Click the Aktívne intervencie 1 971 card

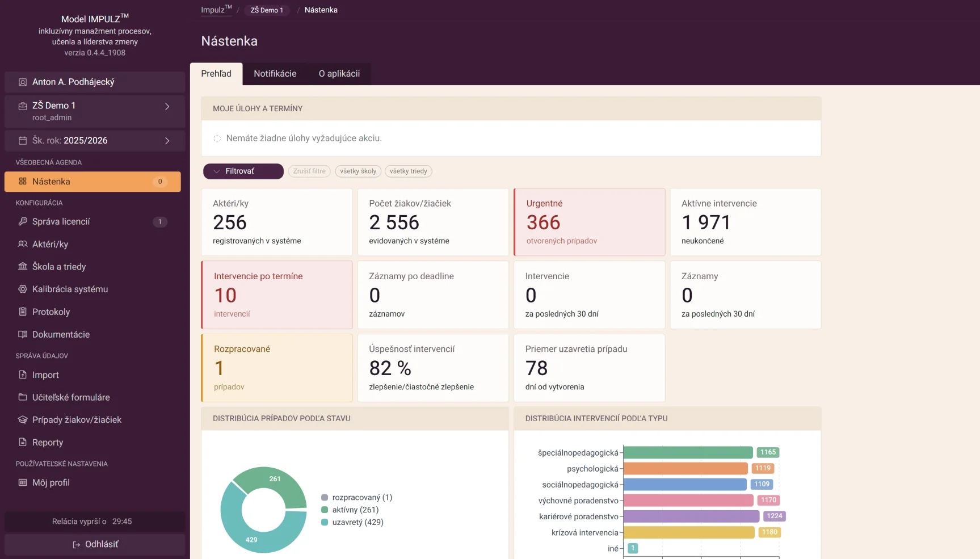tap(746, 222)
